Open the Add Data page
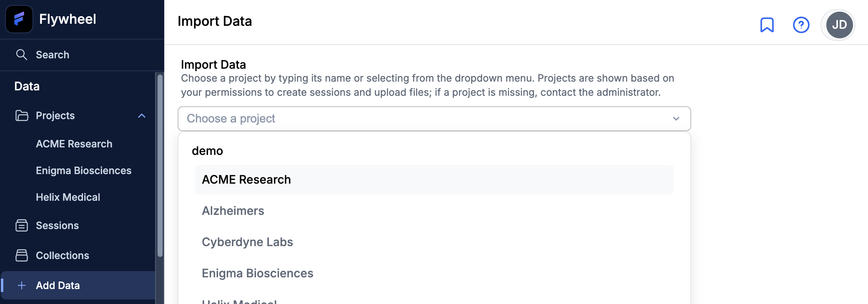The image size is (868, 304). 78,285
